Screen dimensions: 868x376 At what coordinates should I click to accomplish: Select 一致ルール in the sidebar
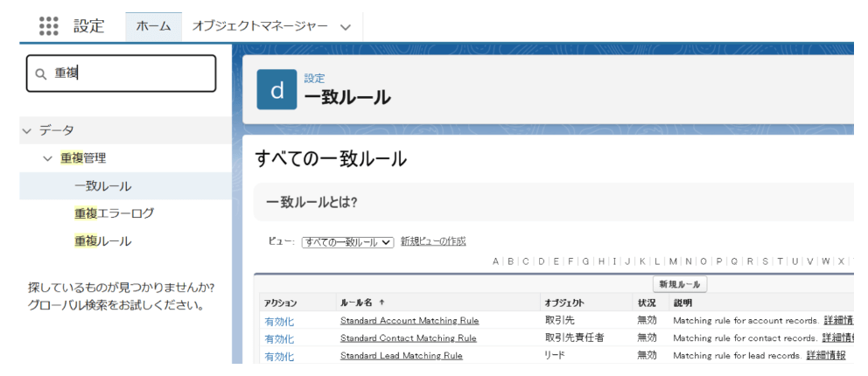pos(102,186)
